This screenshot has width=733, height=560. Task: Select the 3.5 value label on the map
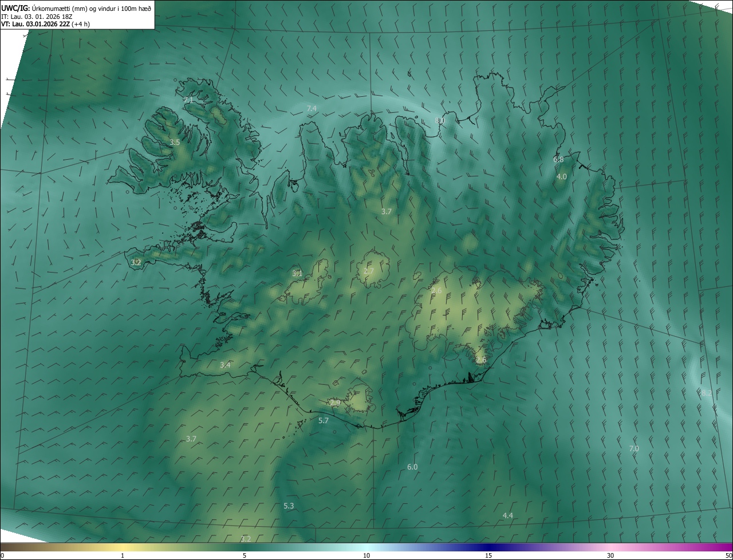[175, 142]
